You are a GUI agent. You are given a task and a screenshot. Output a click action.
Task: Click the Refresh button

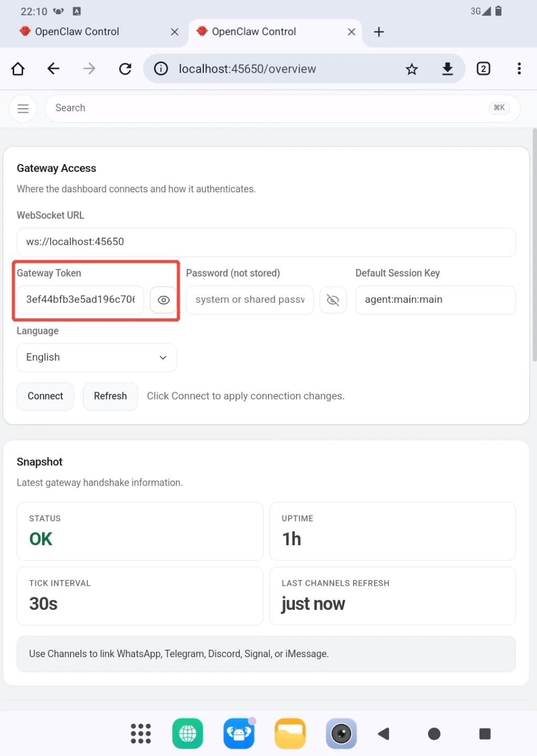[110, 396]
